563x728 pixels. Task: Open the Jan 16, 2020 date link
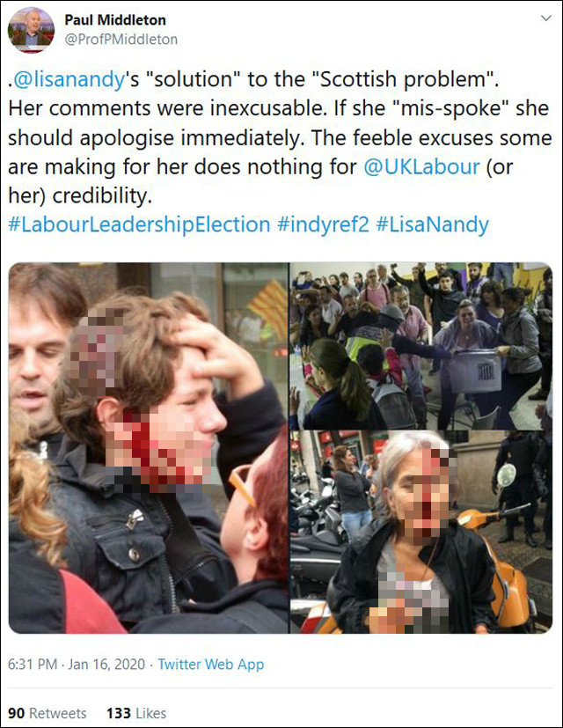(106, 664)
